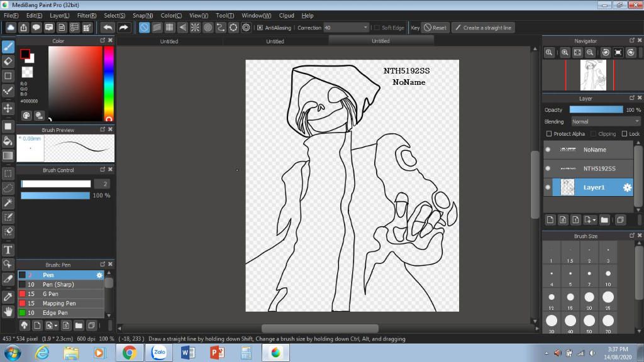Viewport: 644px width, 362px height.
Task: Select the Bucket fill tool
Action: [x=8, y=141]
